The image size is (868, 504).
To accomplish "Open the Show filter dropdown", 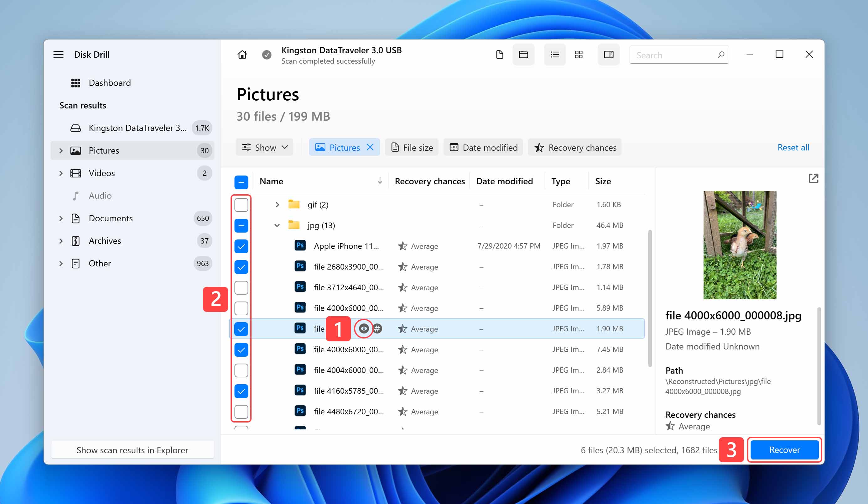I will coord(264,147).
